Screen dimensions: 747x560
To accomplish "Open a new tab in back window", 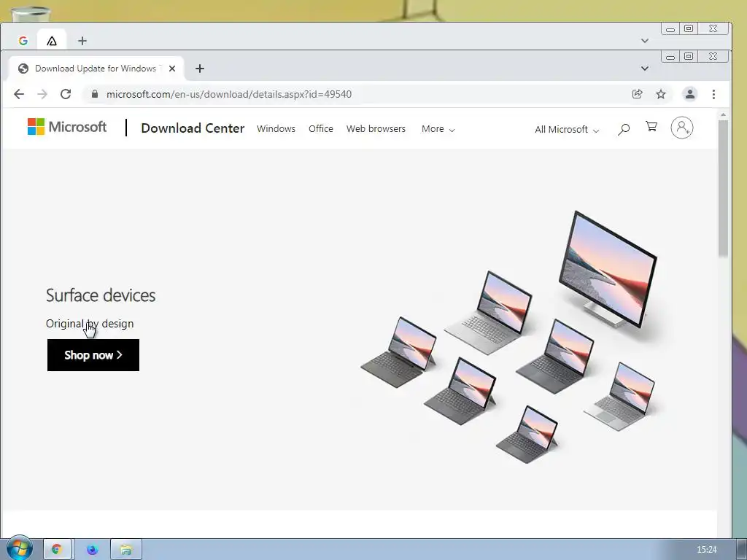I will coord(82,41).
